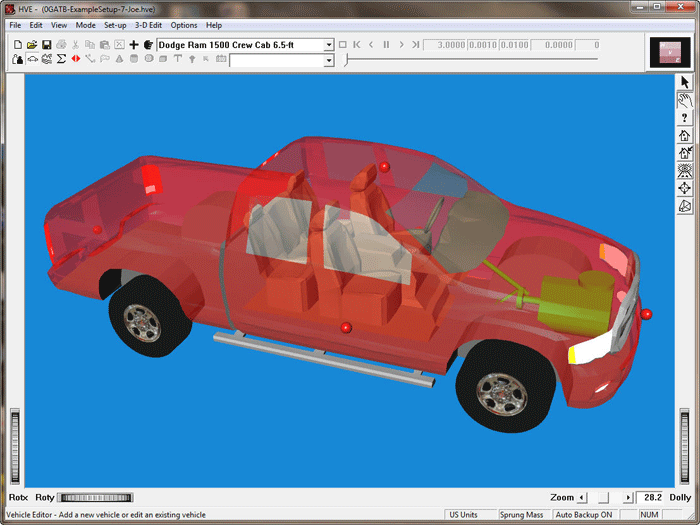Expand the empty dropdown below vehicle selector
This screenshot has height=525, width=700.
[329, 61]
